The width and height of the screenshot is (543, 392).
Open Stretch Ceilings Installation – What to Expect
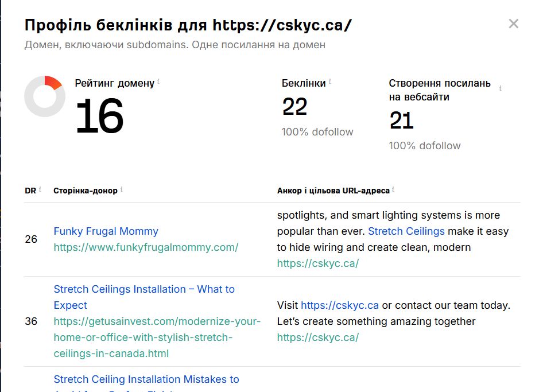pos(144,297)
